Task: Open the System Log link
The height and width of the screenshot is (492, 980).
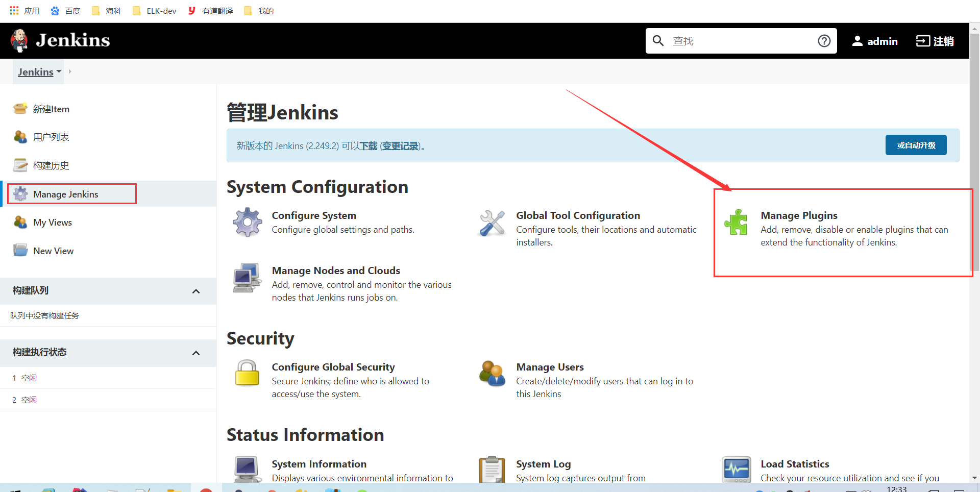Action: [x=543, y=464]
